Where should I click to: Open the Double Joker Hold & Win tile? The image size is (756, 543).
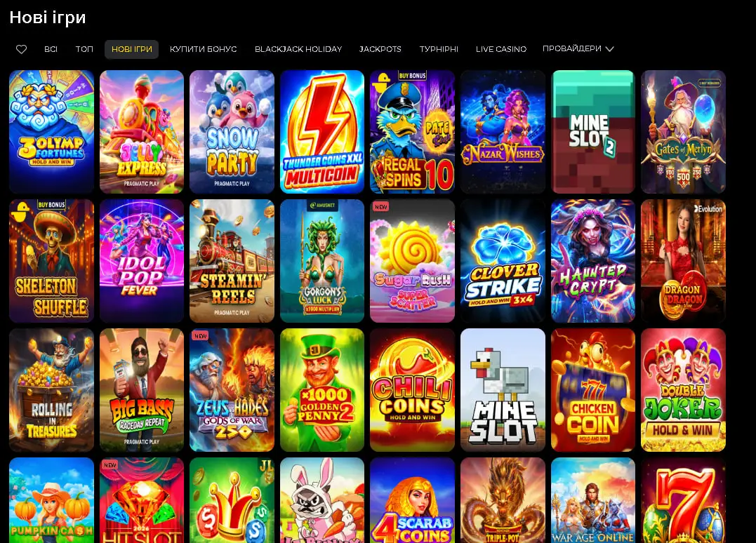[683, 390]
